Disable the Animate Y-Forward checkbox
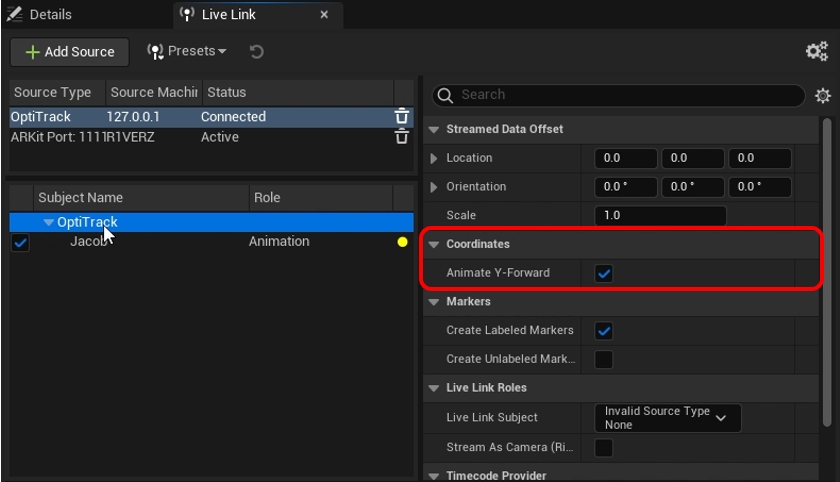840x482 pixels. pos(604,273)
